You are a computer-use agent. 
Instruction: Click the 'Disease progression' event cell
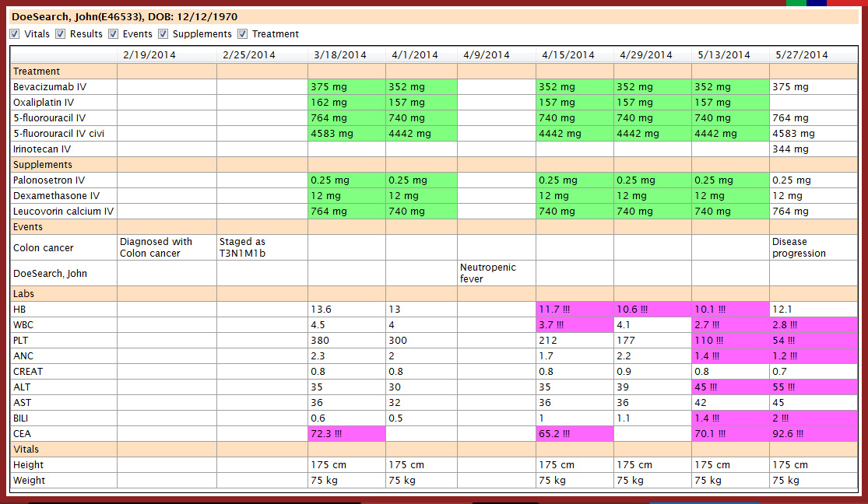click(x=814, y=248)
